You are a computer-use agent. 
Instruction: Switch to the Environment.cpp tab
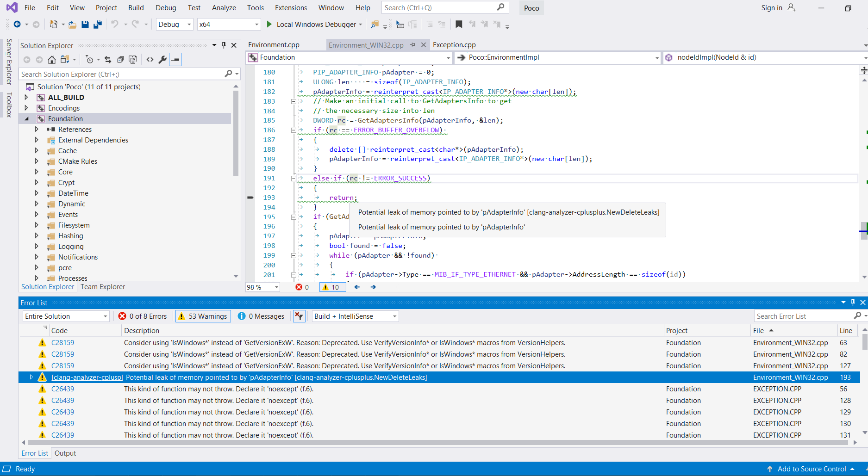coord(274,45)
